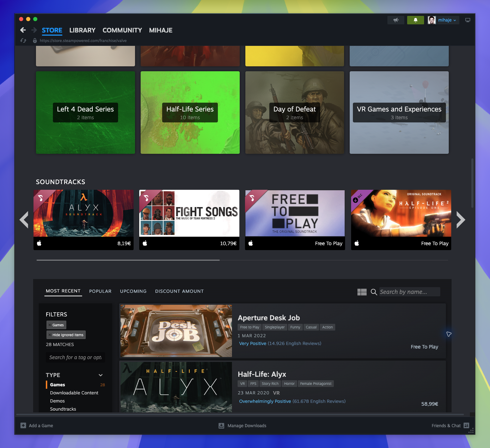490x448 pixels.
Task: Open the Free To Play soundtrack card
Action: point(295,220)
